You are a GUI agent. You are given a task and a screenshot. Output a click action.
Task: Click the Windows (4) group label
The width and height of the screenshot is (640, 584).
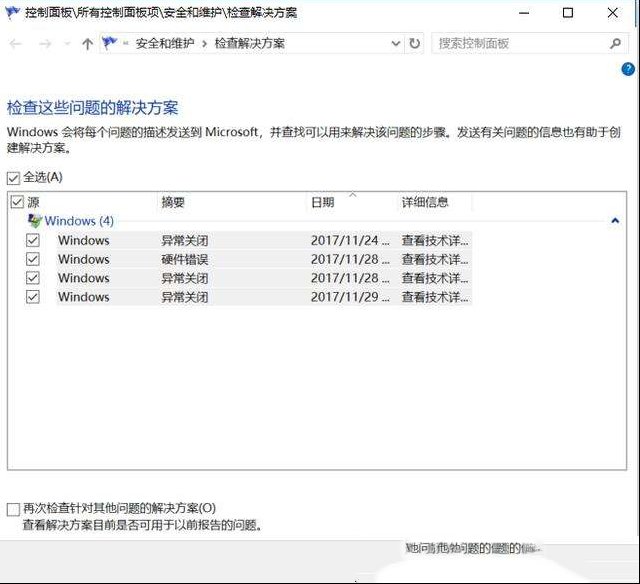pyautogui.click(x=79, y=221)
